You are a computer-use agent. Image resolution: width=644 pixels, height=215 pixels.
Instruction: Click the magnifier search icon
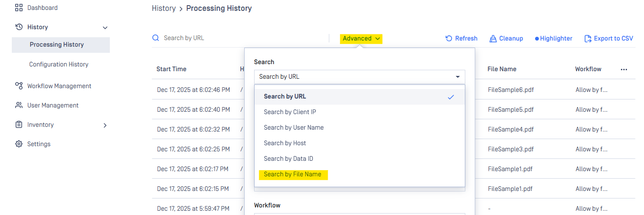156,38
